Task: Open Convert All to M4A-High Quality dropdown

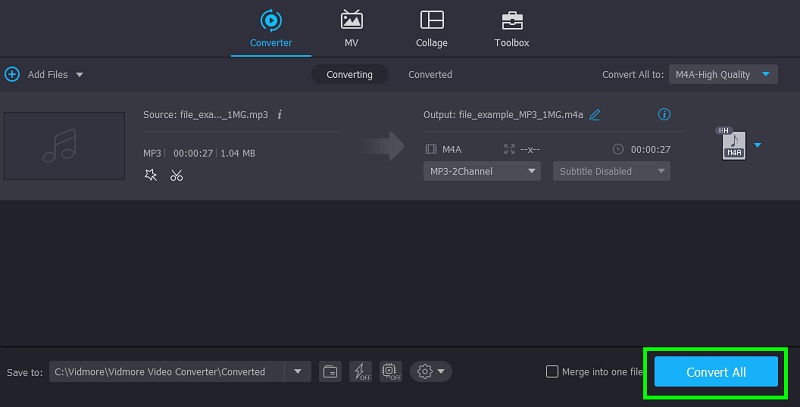Action: click(722, 74)
